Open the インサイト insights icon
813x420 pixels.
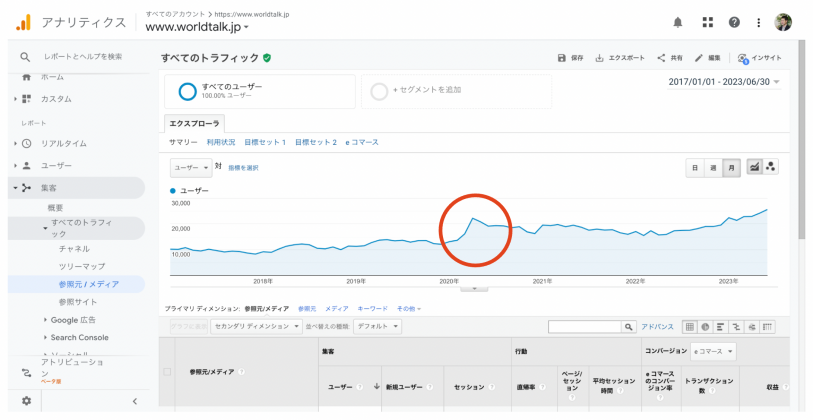pyautogui.click(x=743, y=58)
